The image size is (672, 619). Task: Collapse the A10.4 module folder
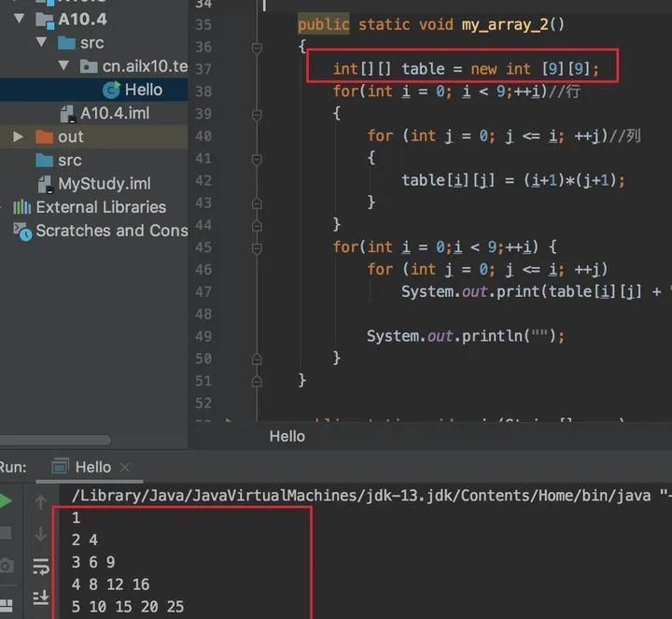(19, 19)
